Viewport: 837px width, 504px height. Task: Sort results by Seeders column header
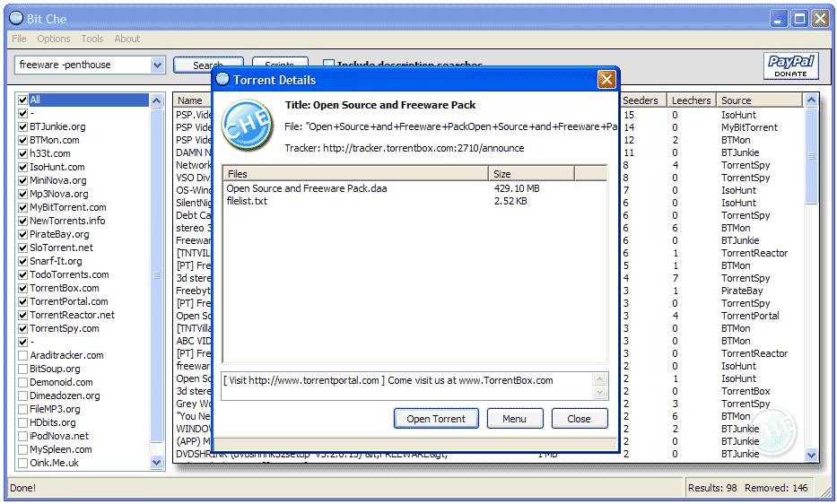point(642,100)
